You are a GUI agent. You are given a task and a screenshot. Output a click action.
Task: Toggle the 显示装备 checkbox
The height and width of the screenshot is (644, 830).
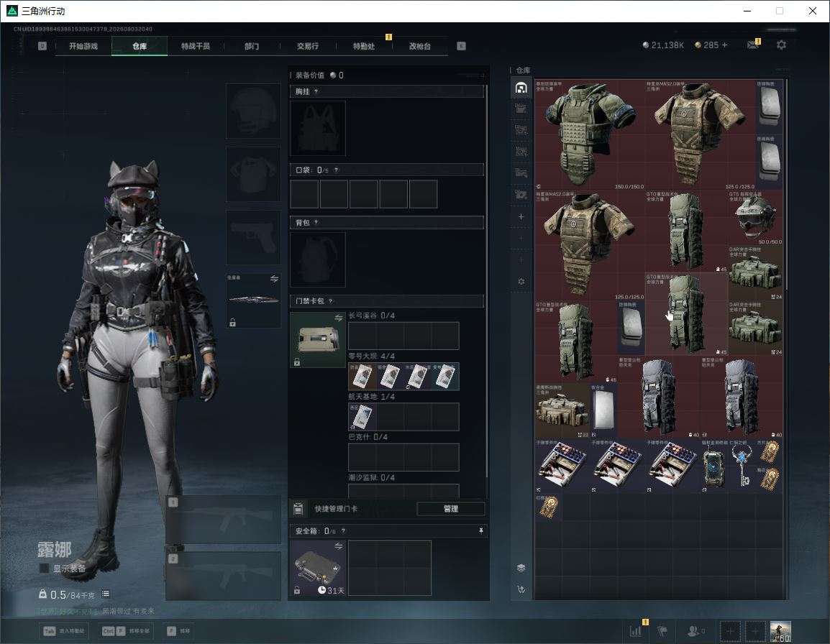(45, 569)
